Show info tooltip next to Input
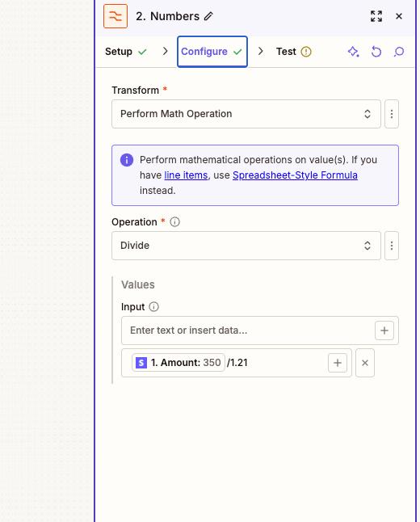420x522 pixels. coord(153,306)
